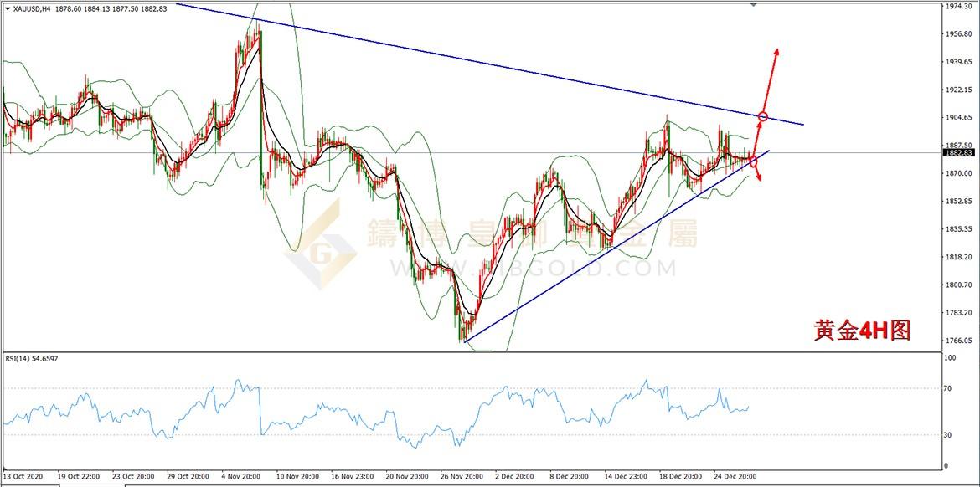Click the 13 Oct 2020 date label
This screenshot has height=487, width=980.
[23, 476]
